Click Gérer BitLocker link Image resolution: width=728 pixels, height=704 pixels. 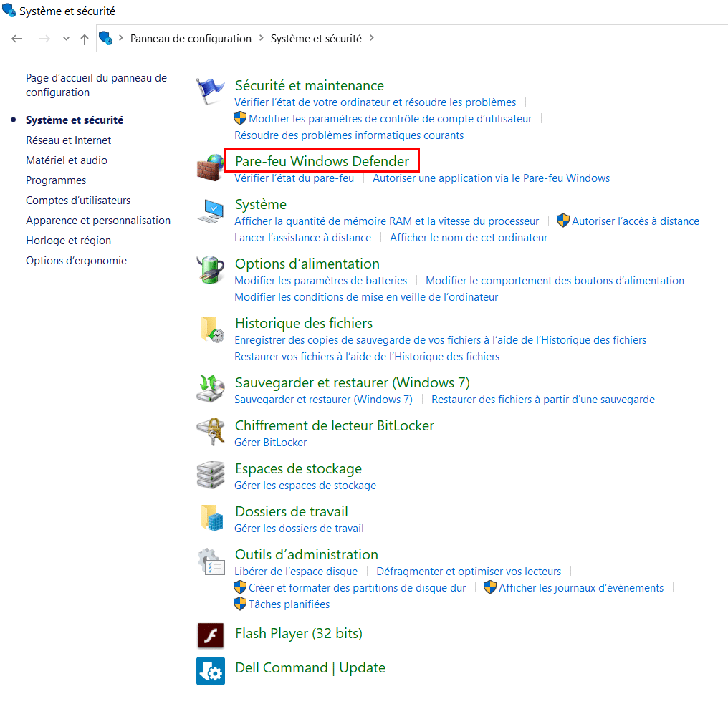click(270, 443)
